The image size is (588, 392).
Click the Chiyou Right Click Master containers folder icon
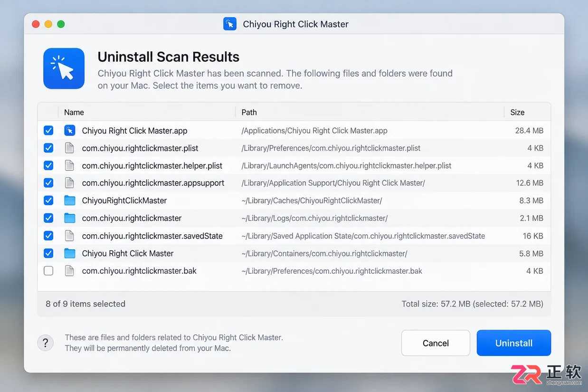click(x=70, y=253)
